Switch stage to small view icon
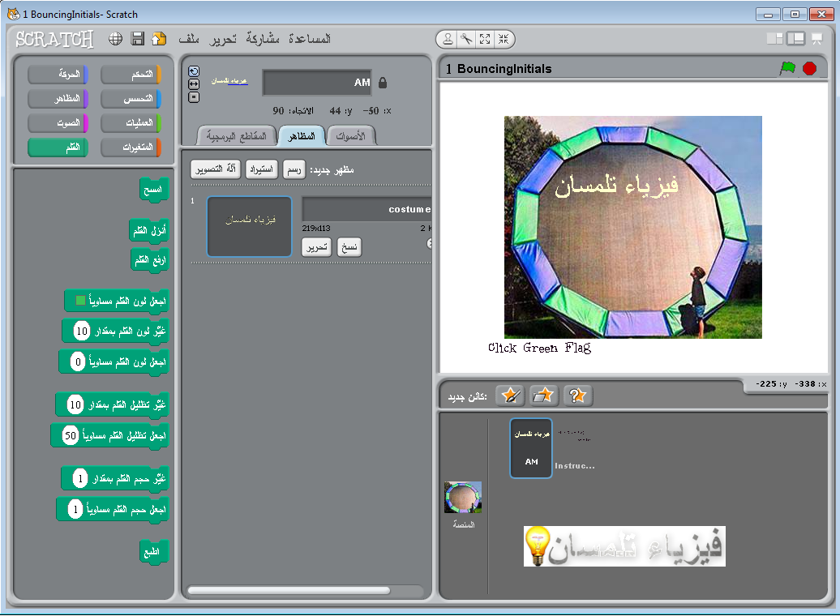The height and width of the screenshot is (616, 840). (775, 37)
